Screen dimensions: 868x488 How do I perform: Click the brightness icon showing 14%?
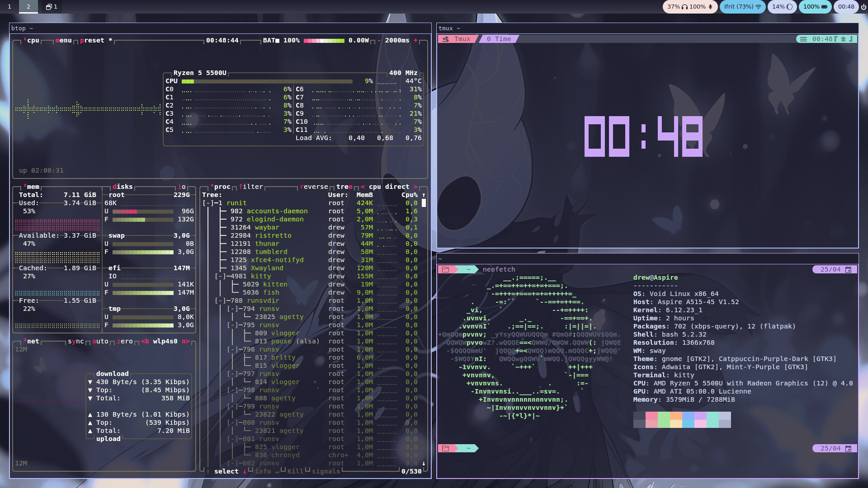[789, 7]
